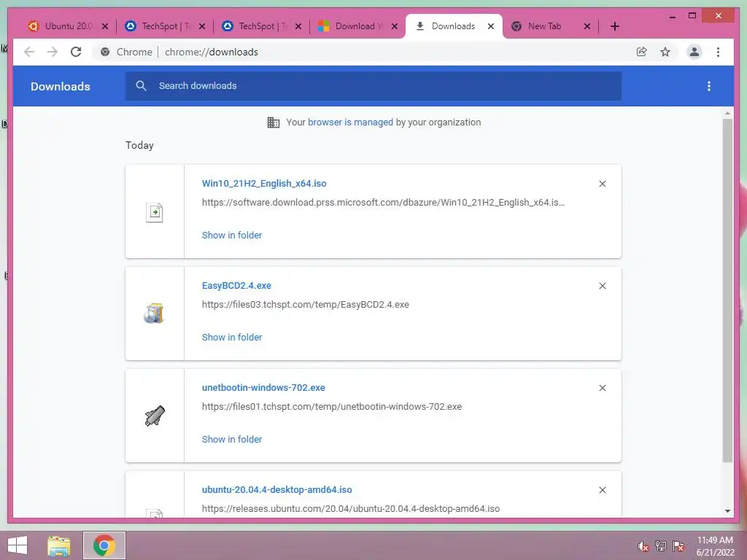The width and height of the screenshot is (747, 560).
Task: Open the Downloads page three-dot menu
Action: (x=709, y=86)
